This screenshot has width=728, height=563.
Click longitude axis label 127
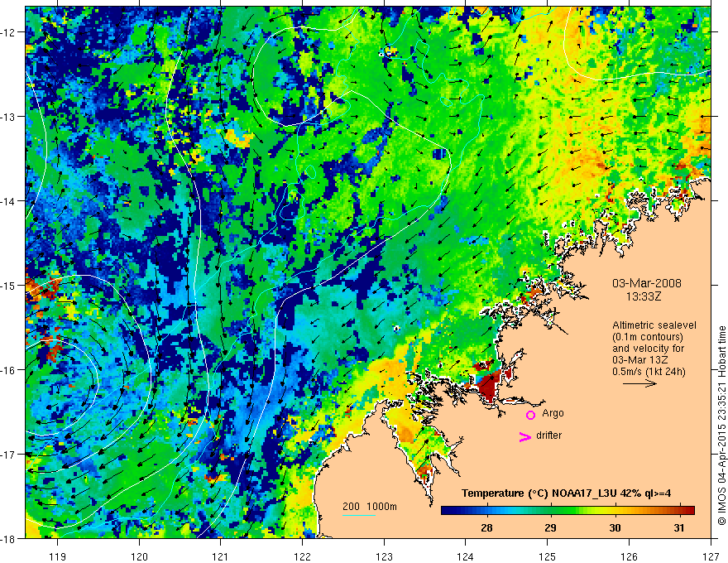[711, 556]
